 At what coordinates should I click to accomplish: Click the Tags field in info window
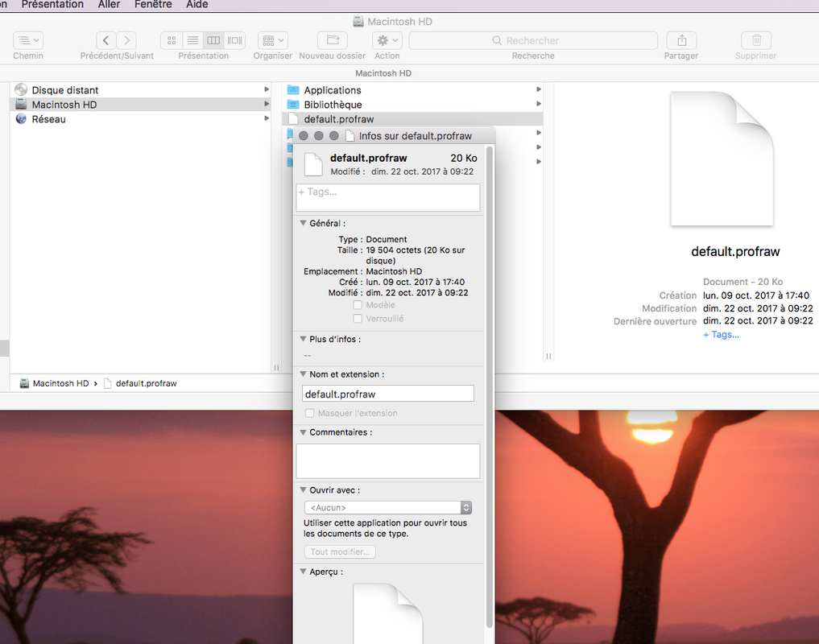click(x=388, y=197)
